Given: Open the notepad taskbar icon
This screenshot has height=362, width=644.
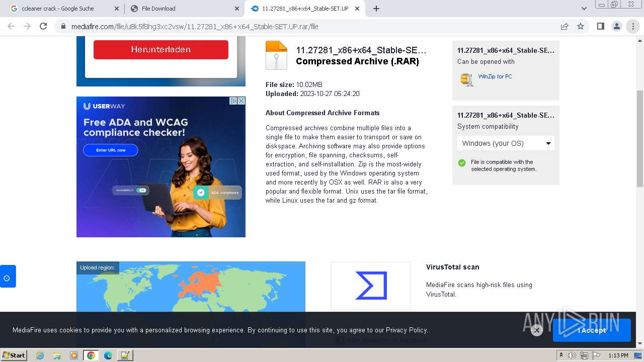Looking at the screenshot, I should pos(125,355).
